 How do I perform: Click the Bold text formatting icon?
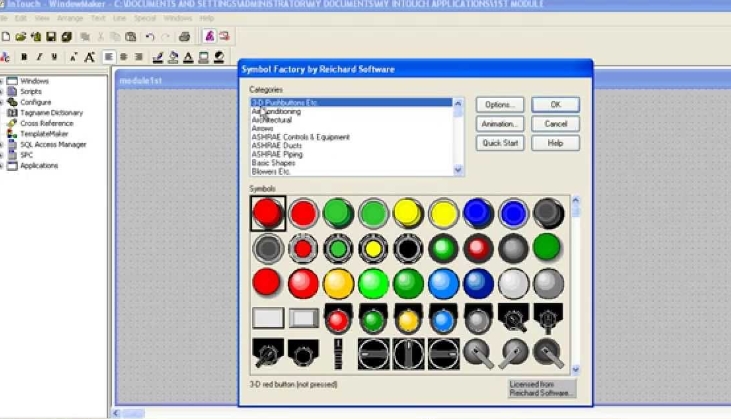tap(24, 57)
